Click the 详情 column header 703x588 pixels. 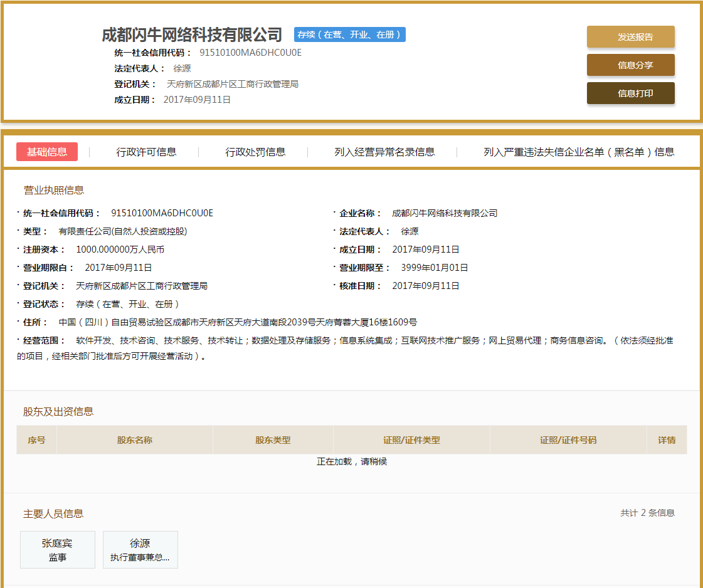(667, 440)
